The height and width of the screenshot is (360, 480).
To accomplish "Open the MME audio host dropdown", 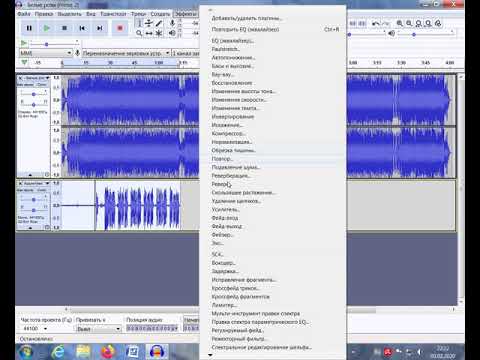I will click(x=46, y=53).
